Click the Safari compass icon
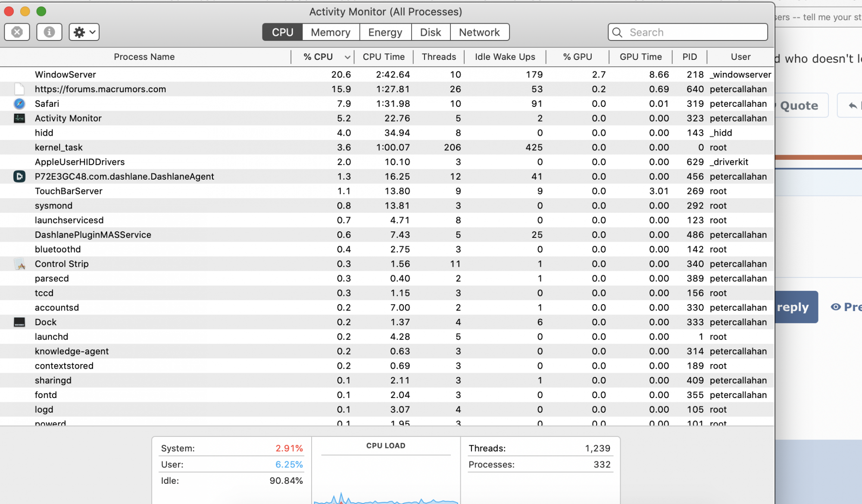This screenshot has width=862, height=504. [x=19, y=104]
